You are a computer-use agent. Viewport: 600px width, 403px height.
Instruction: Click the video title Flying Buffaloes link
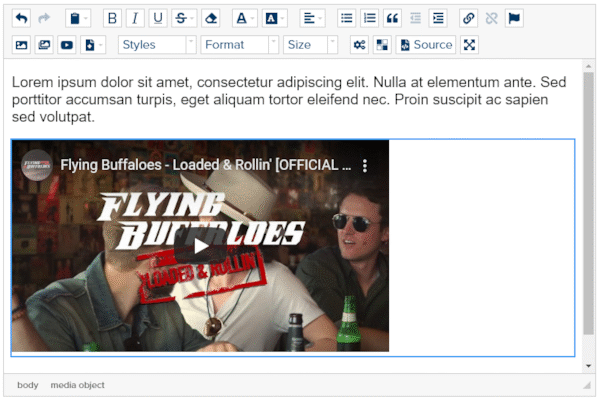pyautogui.click(x=205, y=165)
